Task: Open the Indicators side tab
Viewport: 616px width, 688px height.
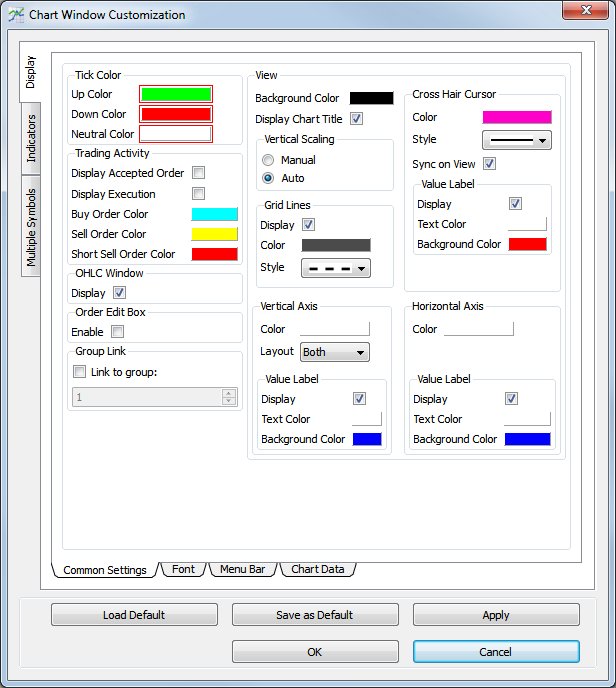Action: coord(31,139)
